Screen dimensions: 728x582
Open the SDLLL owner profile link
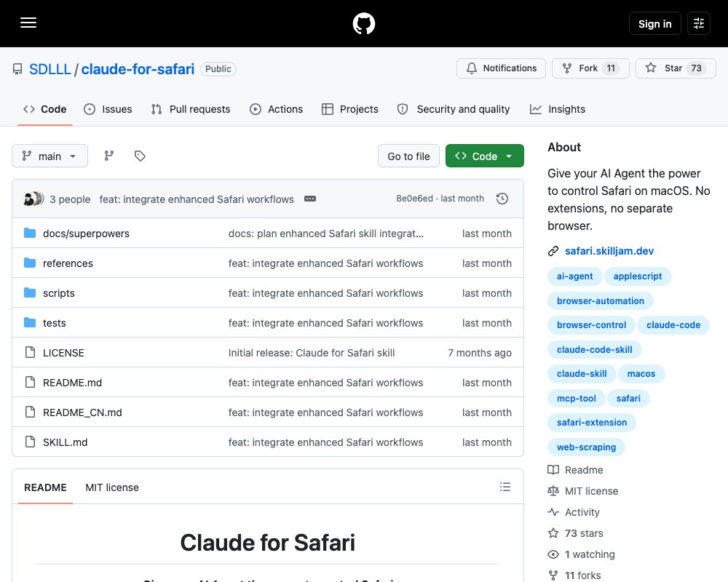(50, 69)
